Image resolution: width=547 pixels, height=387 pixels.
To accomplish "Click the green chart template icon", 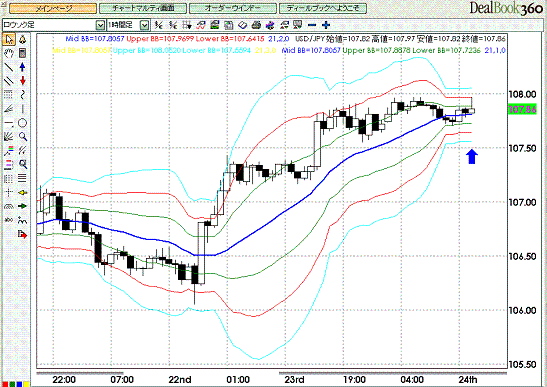I will [215, 25].
